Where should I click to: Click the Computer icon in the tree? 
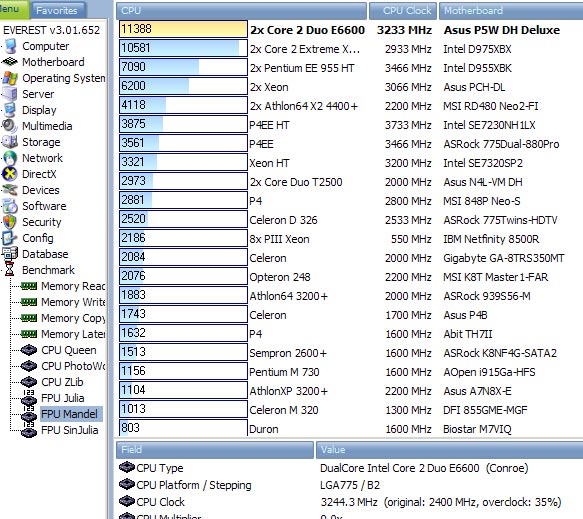click(10, 46)
